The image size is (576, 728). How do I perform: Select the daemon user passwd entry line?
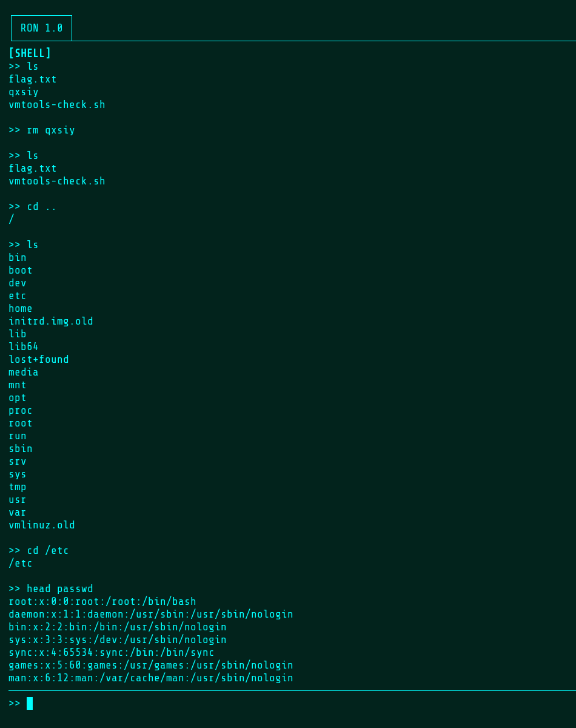[151, 615]
